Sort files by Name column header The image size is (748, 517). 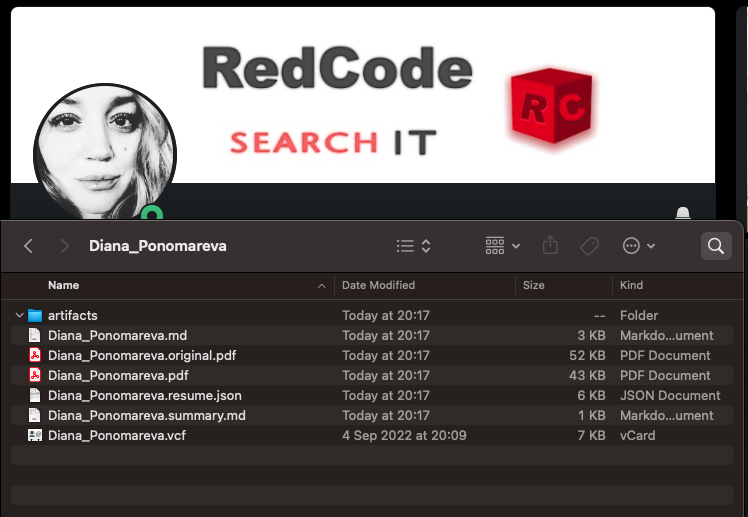(x=63, y=285)
